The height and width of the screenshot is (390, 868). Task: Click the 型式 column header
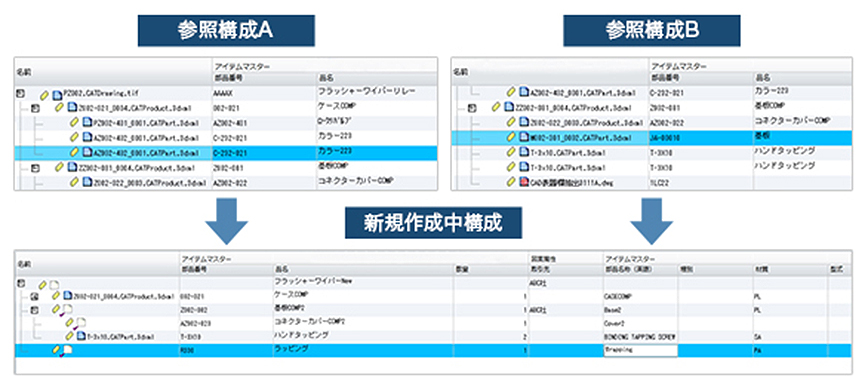[x=836, y=269]
